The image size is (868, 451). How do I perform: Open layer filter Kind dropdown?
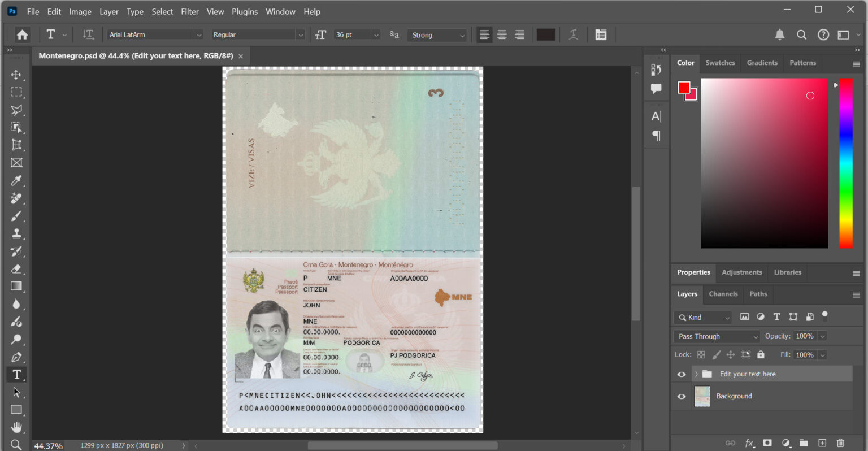pyautogui.click(x=702, y=317)
